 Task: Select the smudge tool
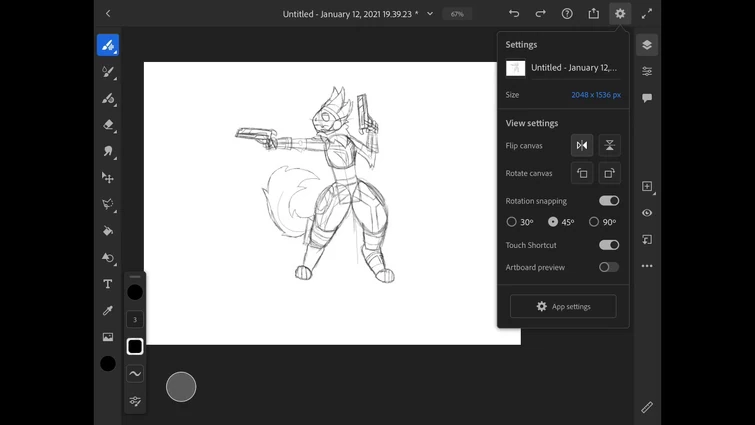[108, 151]
